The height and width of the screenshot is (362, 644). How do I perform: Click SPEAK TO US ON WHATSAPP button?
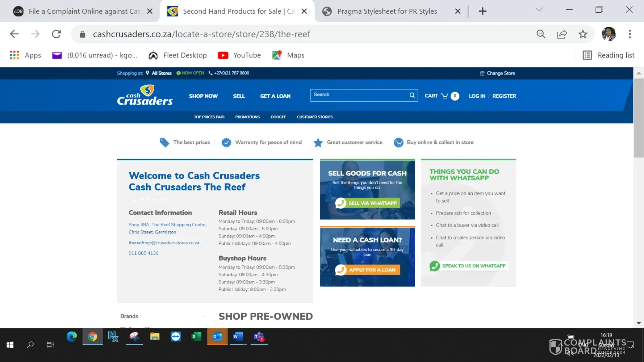pyautogui.click(x=468, y=266)
